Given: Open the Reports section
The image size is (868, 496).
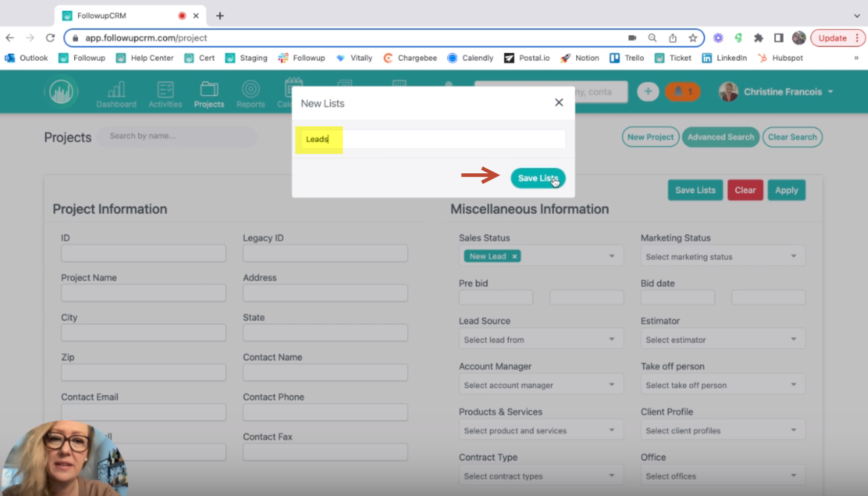Looking at the screenshot, I should [250, 93].
